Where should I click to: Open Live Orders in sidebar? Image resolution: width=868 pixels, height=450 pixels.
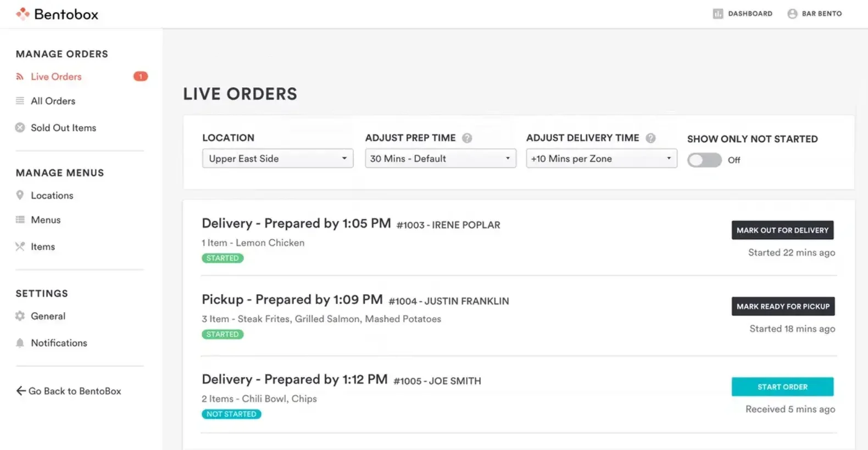[x=56, y=77]
